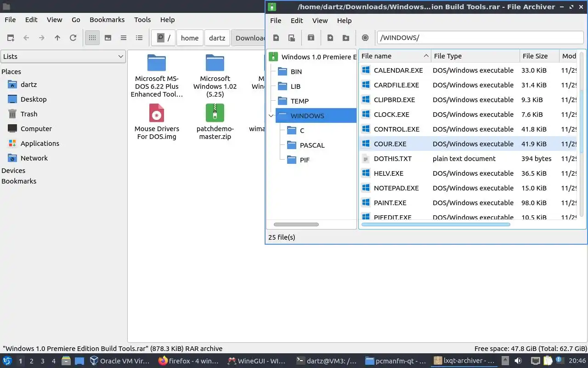Select Microsoft MS-DOS 6.22 Plus folder
This screenshot has width=588, height=368.
[157, 75]
